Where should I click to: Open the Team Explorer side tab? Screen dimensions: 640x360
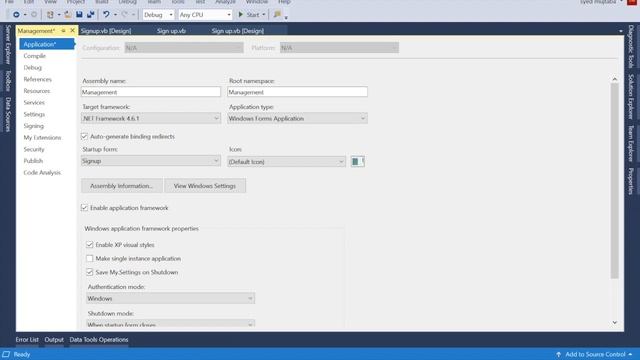coord(631,144)
